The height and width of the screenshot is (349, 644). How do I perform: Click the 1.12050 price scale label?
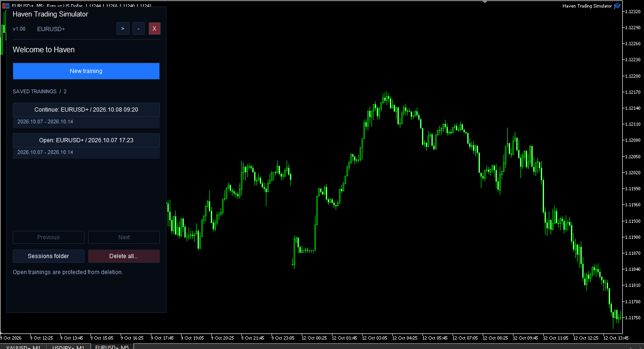[632, 156]
